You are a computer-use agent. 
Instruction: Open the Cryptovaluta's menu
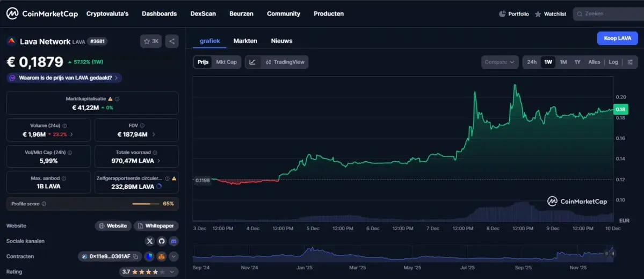[x=107, y=13]
